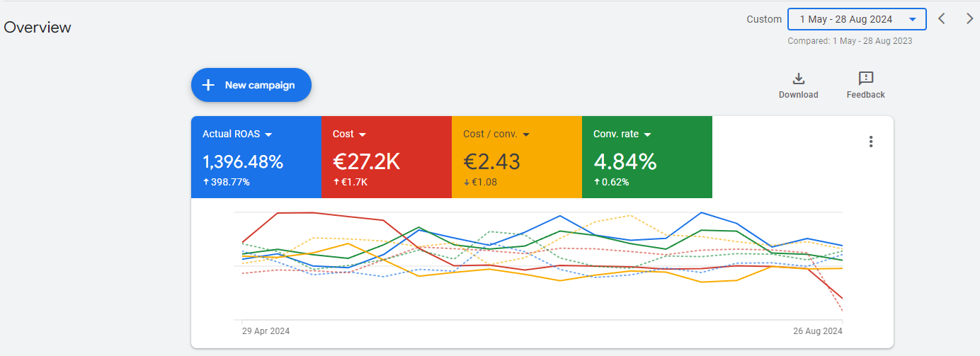Select the green 4.84% value
This screenshot has height=356, width=980.
click(x=625, y=162)
